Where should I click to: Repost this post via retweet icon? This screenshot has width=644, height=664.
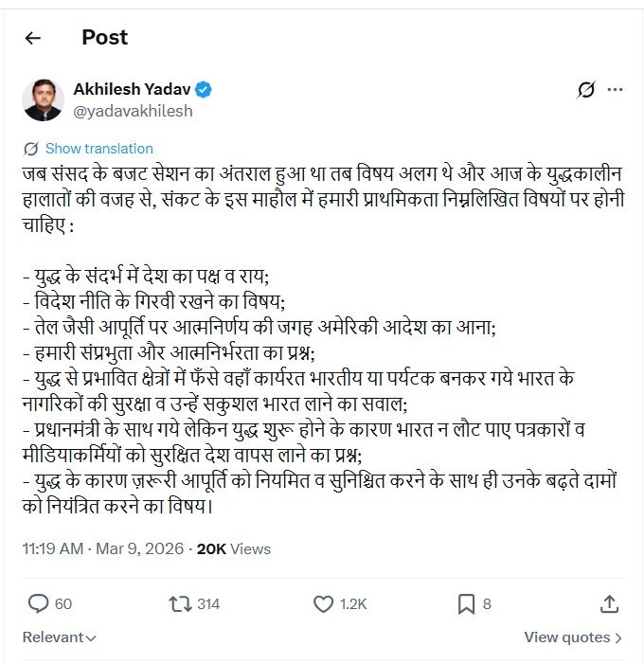point(177,603)
